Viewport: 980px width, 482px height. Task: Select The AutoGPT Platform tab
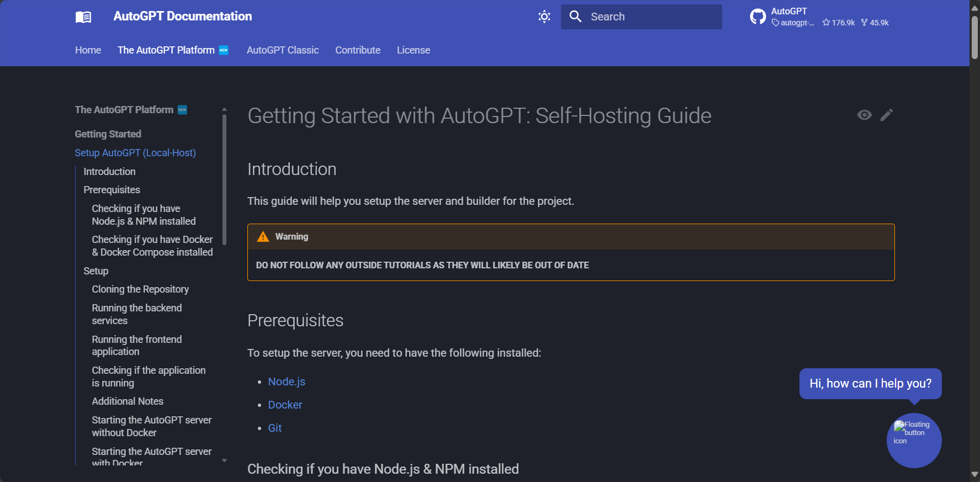173,50
